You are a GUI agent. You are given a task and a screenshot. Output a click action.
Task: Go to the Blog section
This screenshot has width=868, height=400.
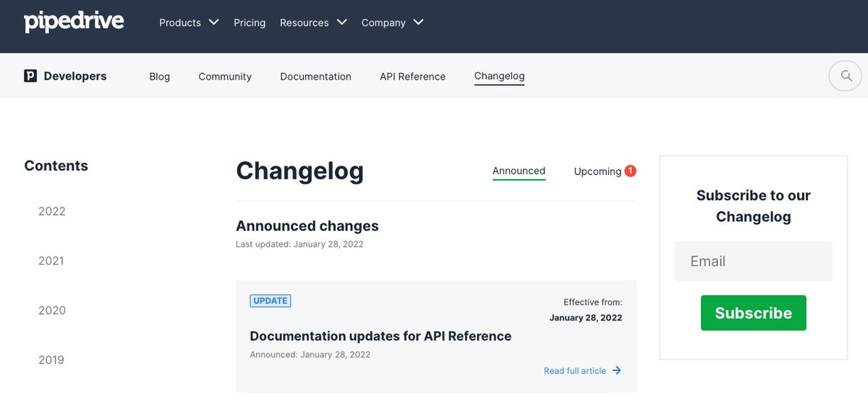(x=159, y=76)
